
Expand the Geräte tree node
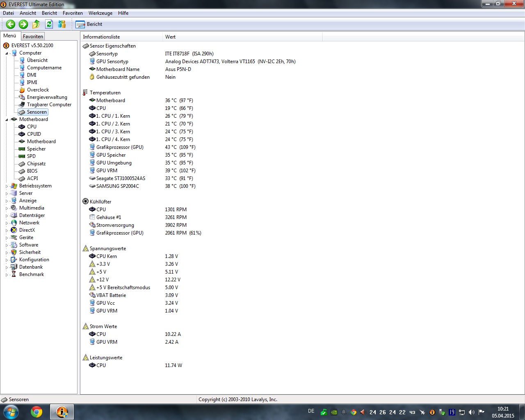[7, 238]
